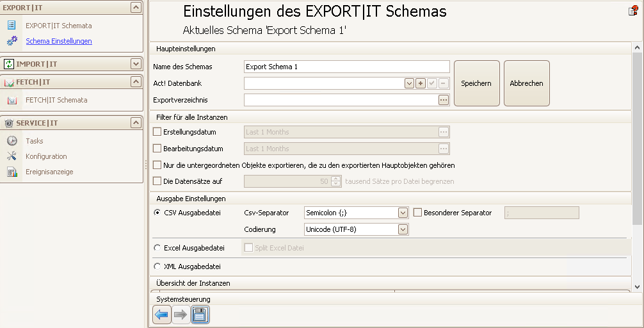Click the vertical scrollbar down arrow
The width and height of the screenshot is (644, 328).
click(638, 287)
